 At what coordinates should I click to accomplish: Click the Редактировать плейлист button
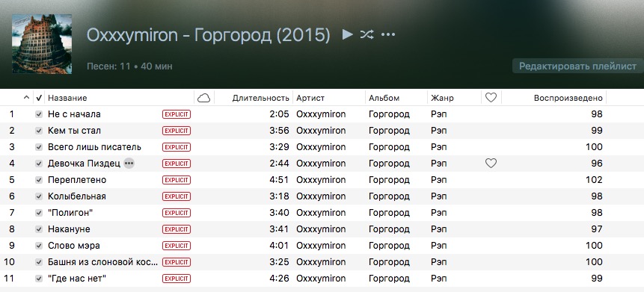[x=577, y=66]
